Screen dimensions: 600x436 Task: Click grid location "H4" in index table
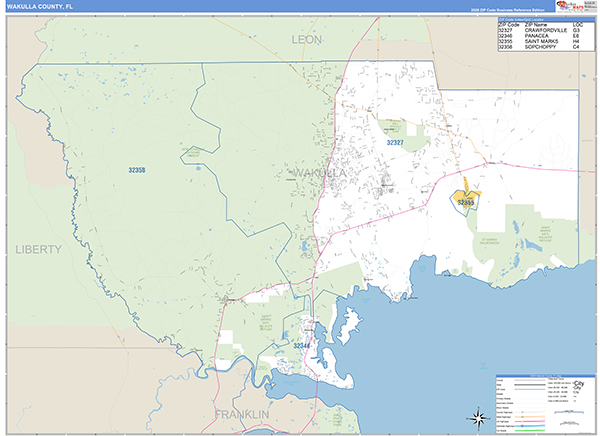click(576, 41)
